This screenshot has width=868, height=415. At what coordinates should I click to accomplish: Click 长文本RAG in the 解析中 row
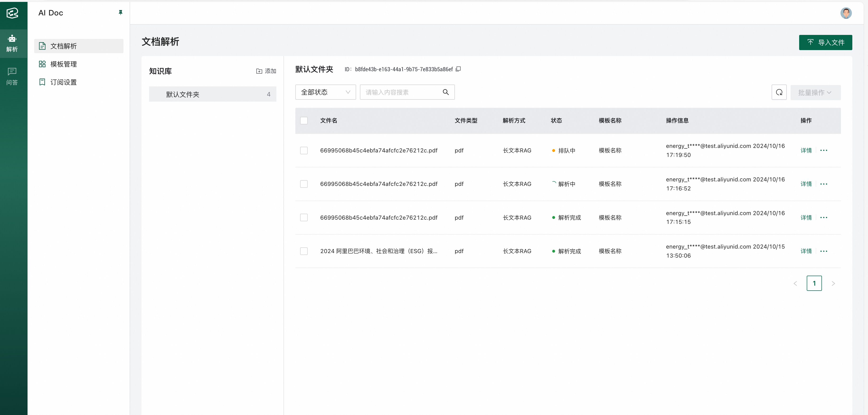(x=517, y=184)
